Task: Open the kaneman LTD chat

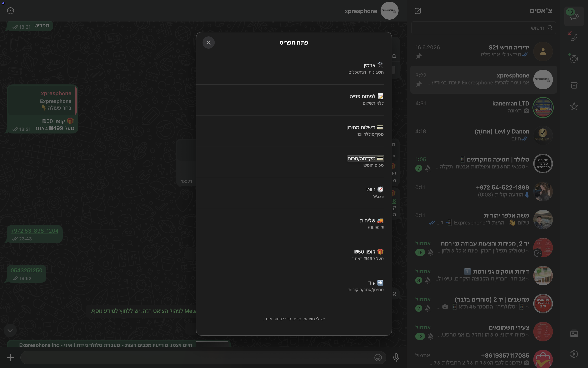Action: 483,107
